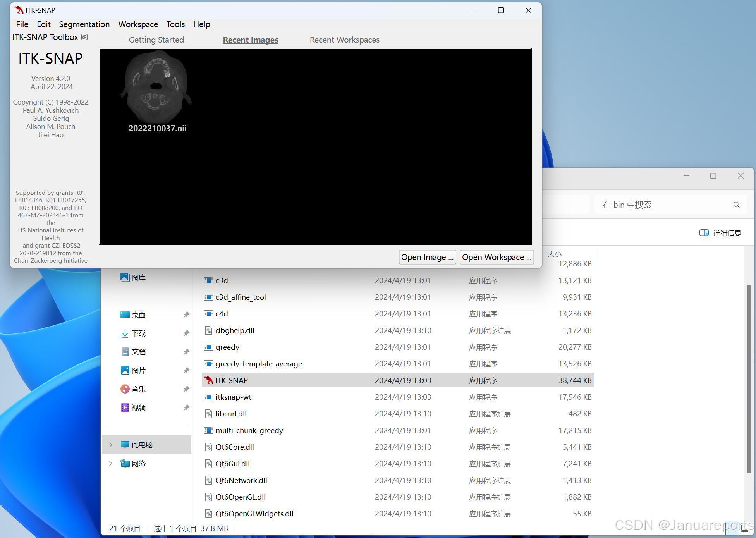
Task: Open the Gallery (图库) item
Action: click(x=138, y=277)
